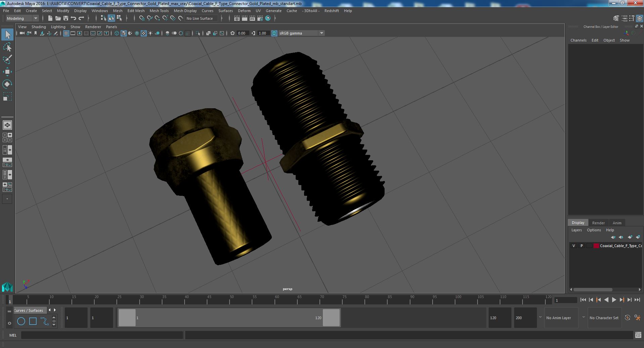Toggle the viewport grid display
644x348 pixels.
click(66, 33)
